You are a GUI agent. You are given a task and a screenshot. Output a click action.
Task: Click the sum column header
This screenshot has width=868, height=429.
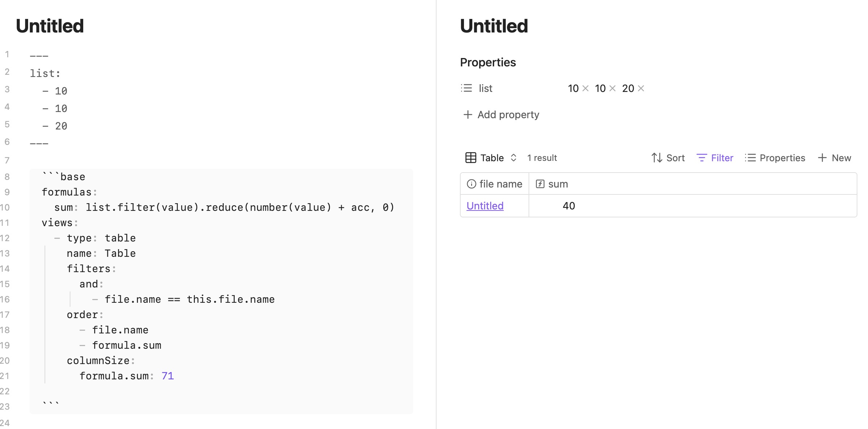(558, 184)
